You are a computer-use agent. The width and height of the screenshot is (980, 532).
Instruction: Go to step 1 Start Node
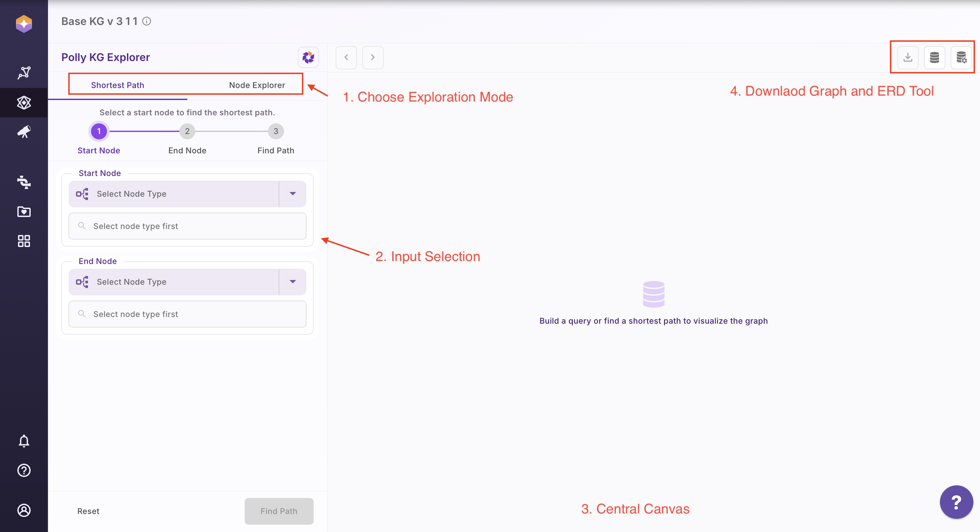click(99, 131)
